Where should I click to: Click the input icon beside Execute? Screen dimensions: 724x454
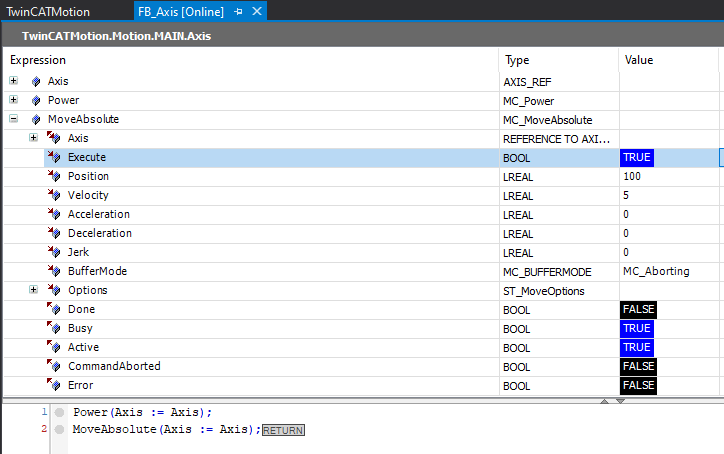54,157
